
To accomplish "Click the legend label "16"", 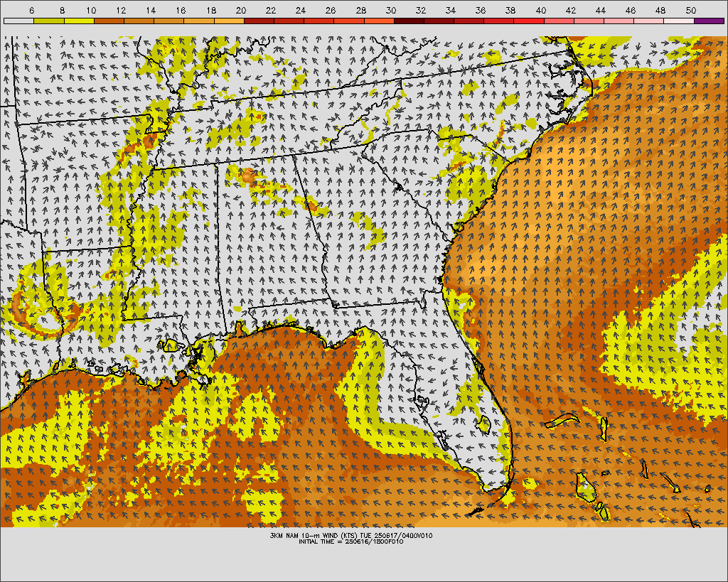I will [x=181, y=10].
